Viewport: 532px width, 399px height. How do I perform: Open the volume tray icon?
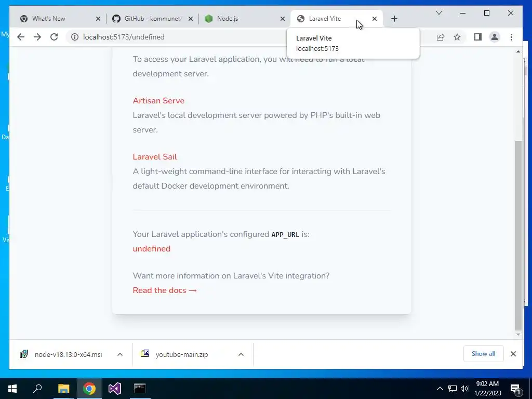[x=464, y=389]
